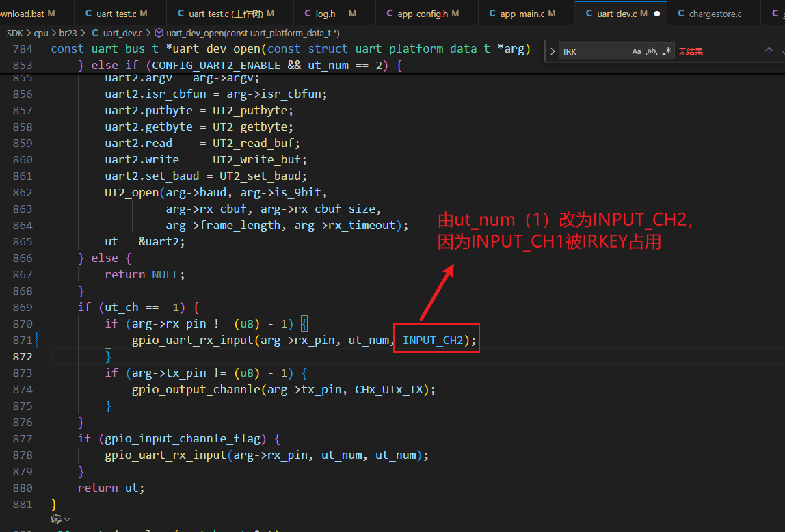Click UT2_open call on line 862
The height and width of the screenshot is (532, 785).
(x=132, y=192)
